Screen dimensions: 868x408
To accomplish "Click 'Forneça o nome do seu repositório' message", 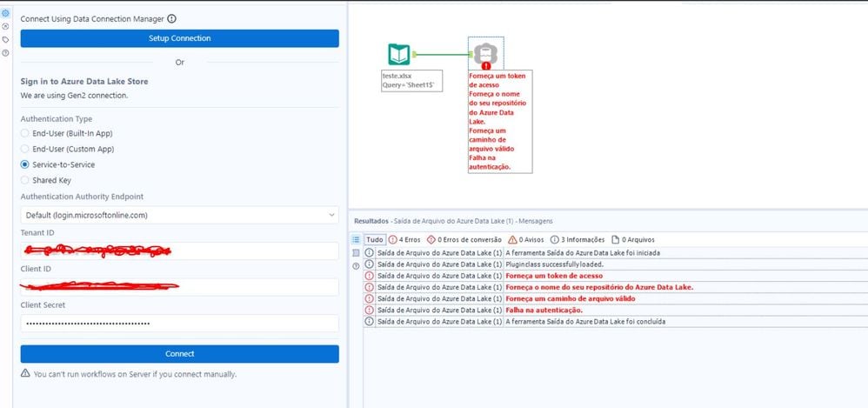I will point(599,287).
